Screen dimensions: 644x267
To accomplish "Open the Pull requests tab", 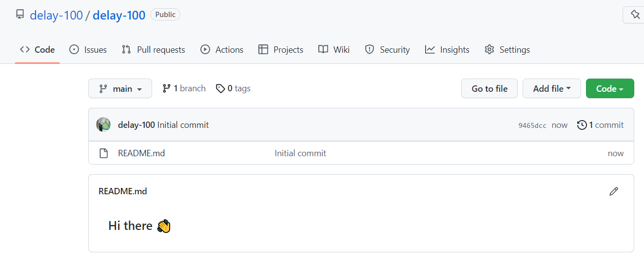I will coord(153,49).
